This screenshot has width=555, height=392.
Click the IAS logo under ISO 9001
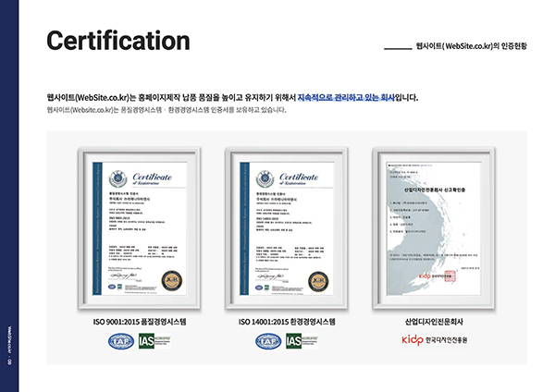[x=154, y=341]
